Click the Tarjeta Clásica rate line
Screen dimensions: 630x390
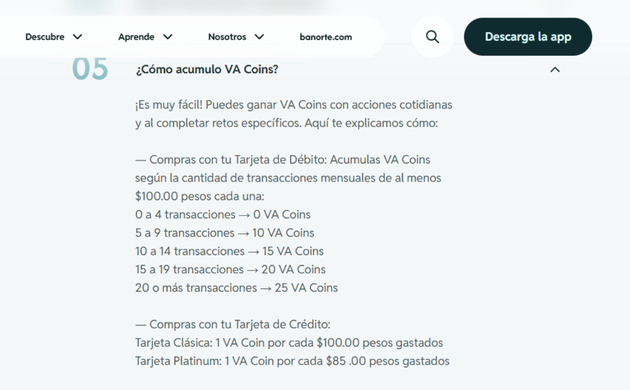289,343
